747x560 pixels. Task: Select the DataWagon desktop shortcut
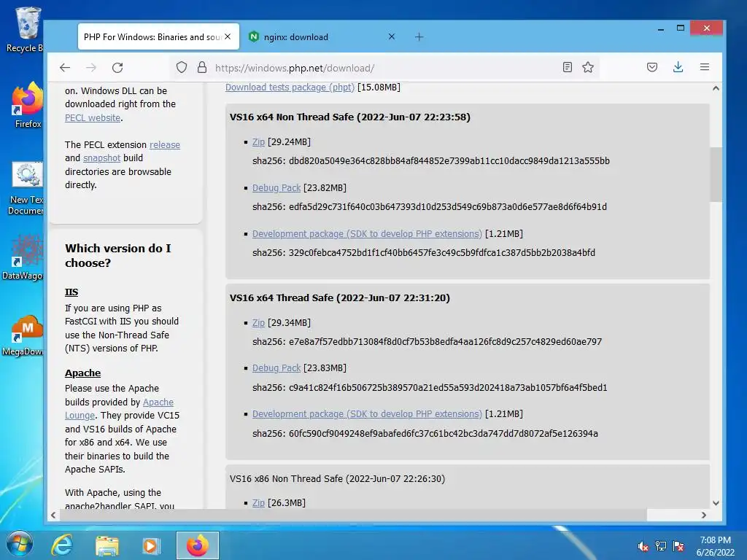(23, 257)
